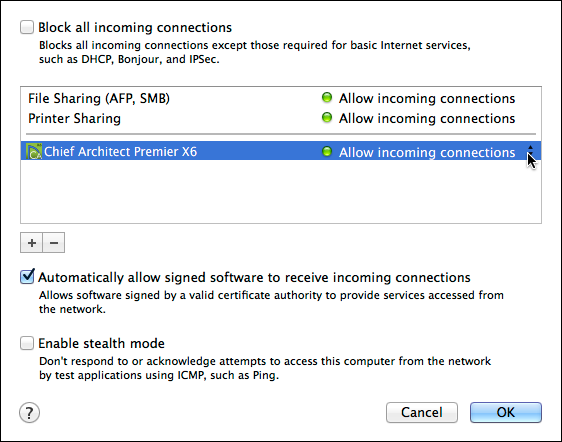Enable stealth mode checkbox
The image size is (562, 442).
click(x=27, y=343)
